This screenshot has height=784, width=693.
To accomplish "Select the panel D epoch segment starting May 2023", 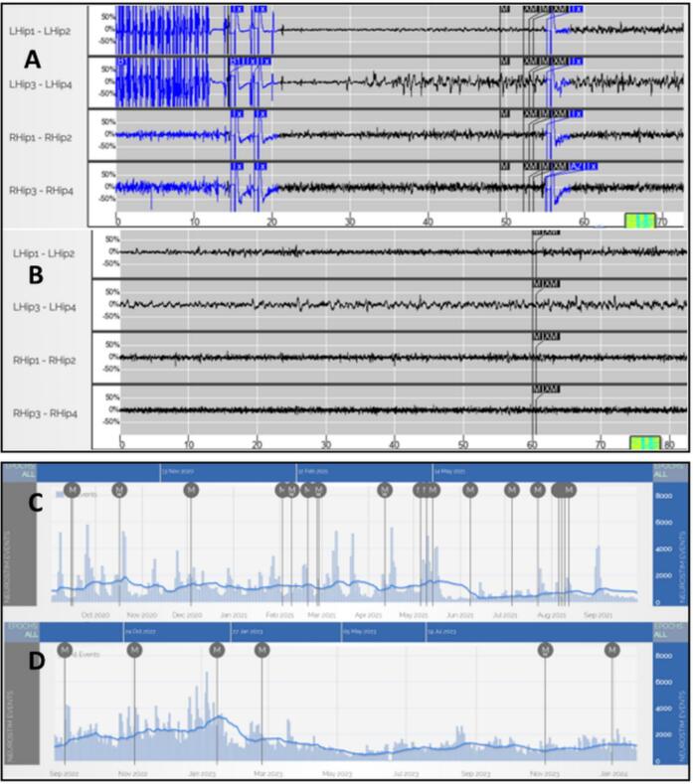I will point(384,632).
